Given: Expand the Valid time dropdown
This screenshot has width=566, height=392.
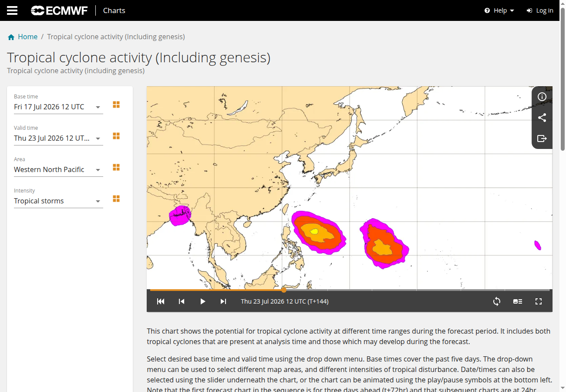Looking at the screenshot, I should coord(58,138).
